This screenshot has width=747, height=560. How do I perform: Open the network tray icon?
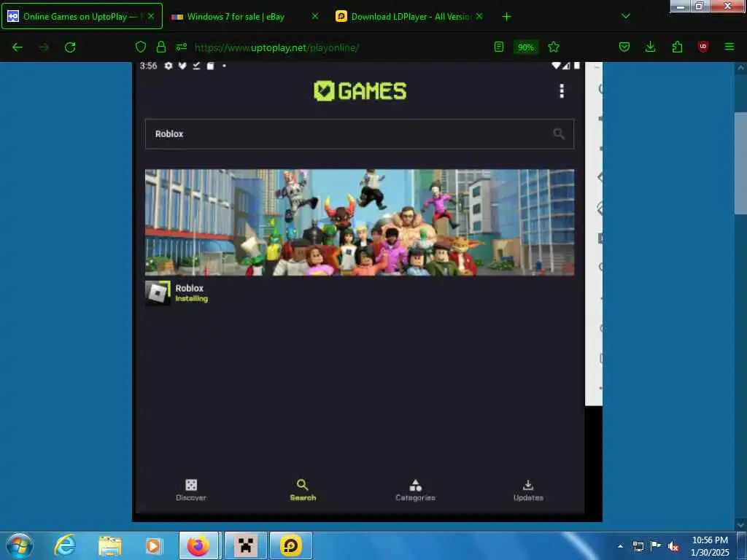coord(638,546)
